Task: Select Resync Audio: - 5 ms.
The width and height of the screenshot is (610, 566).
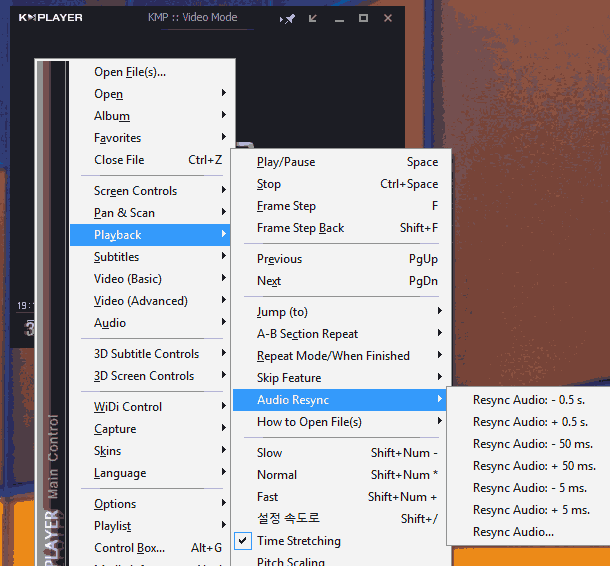Action: [529, 487]
